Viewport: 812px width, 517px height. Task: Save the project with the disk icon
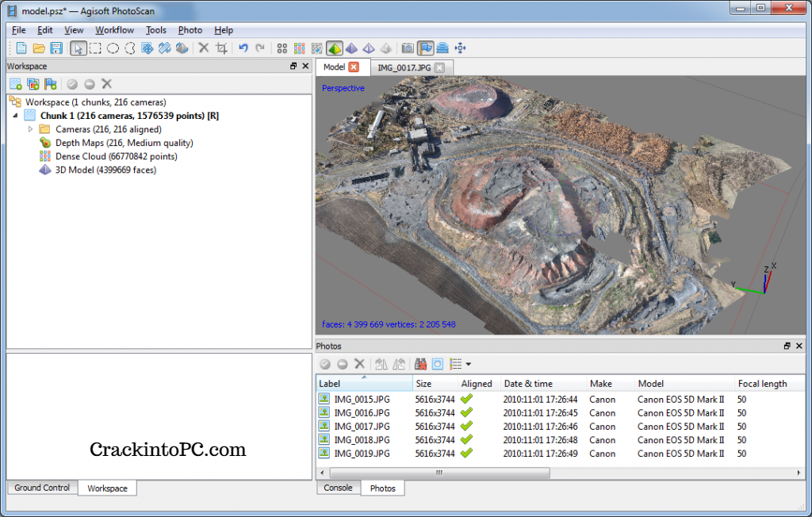click(x=56, y=48)
